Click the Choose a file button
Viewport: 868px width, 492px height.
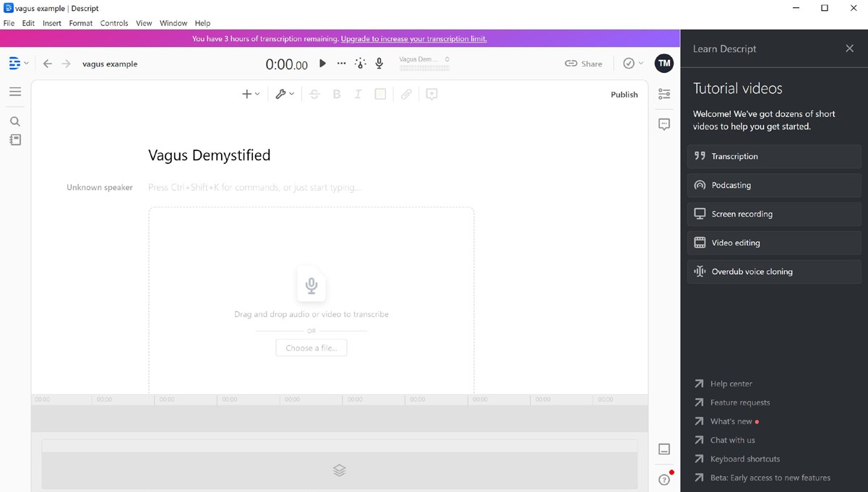tap(311, 348)
